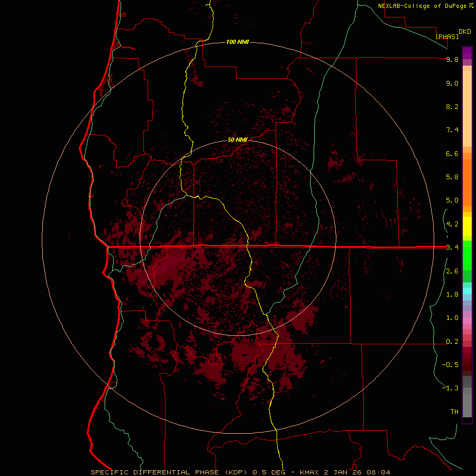Select the 0.2 value on color scale
This screenshot has height=476, width=476.
click(x=452, y=342)
